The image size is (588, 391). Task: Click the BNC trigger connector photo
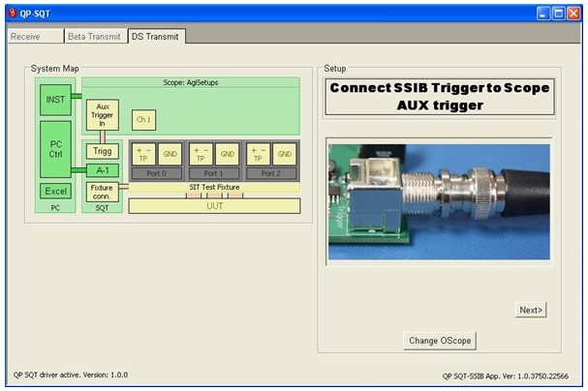[439, 202]
